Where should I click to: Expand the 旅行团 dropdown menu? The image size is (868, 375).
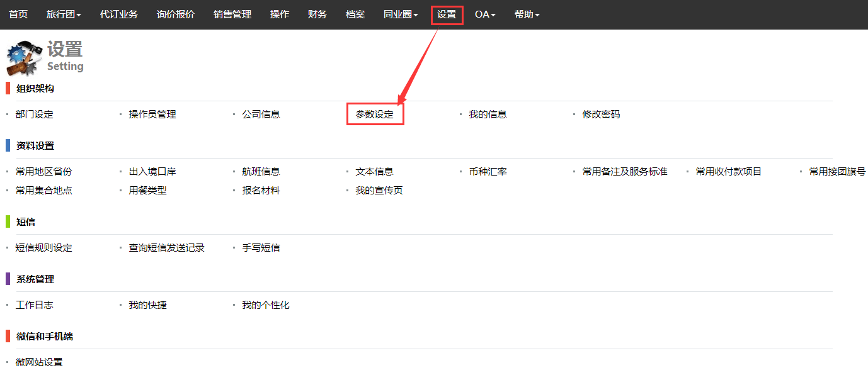click(64, 14)
